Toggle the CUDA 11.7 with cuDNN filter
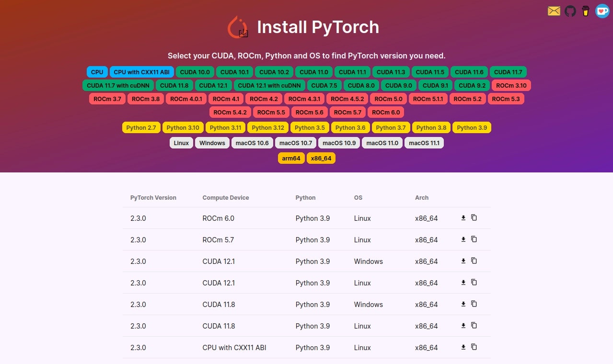 point(118,86)
